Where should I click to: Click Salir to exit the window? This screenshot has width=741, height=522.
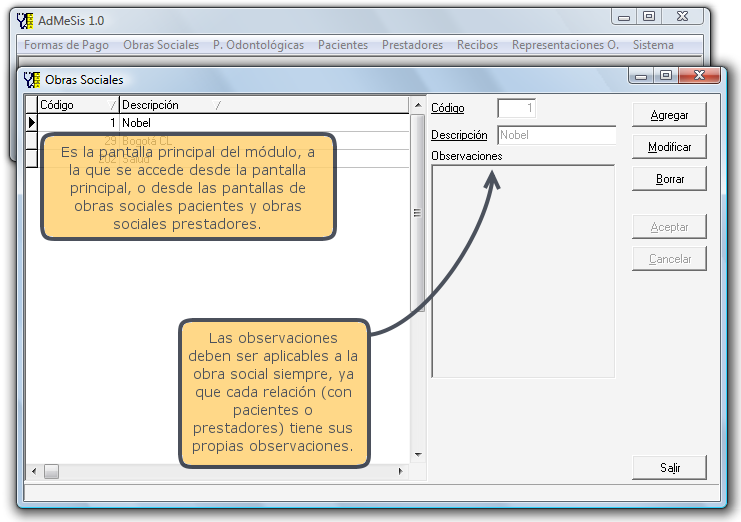(x=669, y=467)
